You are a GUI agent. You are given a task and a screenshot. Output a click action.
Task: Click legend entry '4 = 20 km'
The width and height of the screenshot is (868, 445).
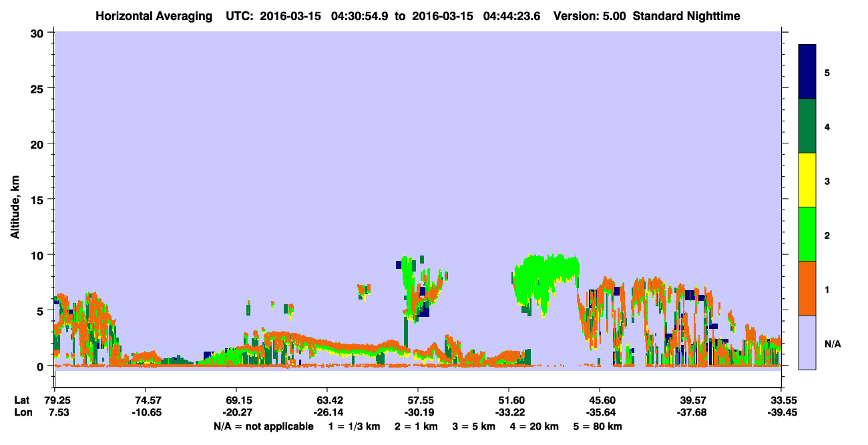tap(535, 426)
